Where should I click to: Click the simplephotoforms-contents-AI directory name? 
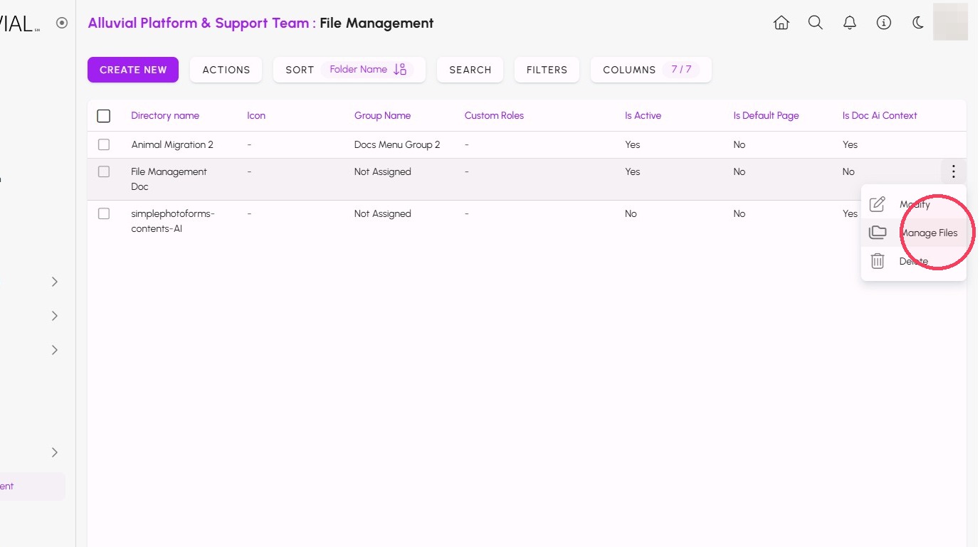pyautogui.click(x=173, y=221)
